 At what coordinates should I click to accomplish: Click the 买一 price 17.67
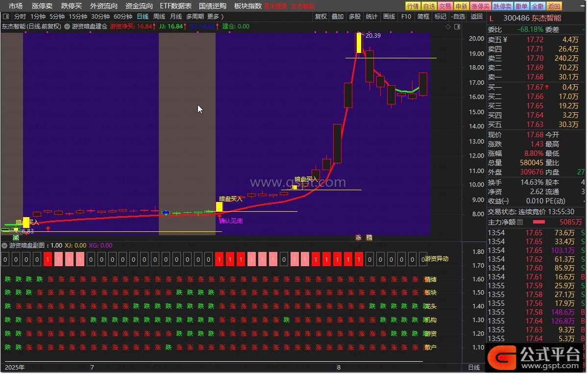(535, 87)
